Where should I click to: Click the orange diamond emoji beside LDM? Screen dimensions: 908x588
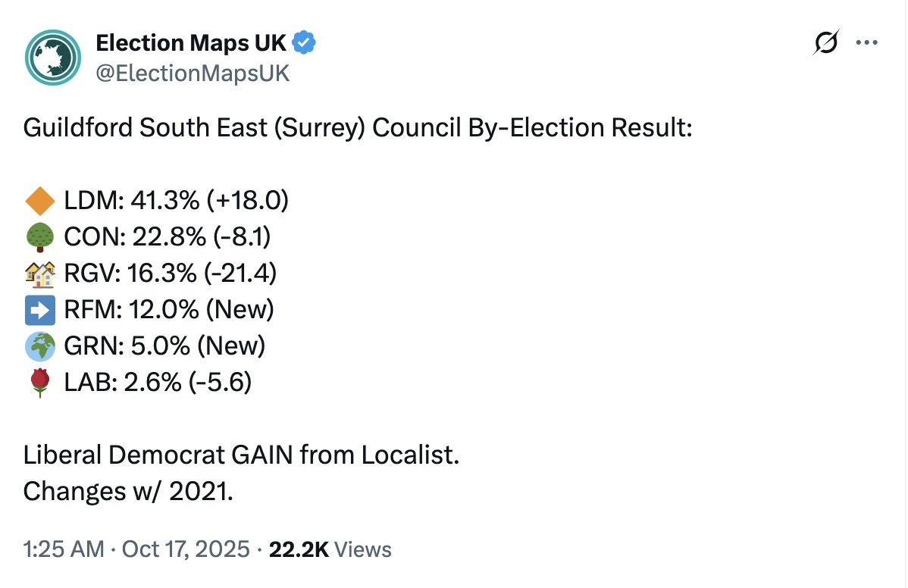[x=39, y=201]
